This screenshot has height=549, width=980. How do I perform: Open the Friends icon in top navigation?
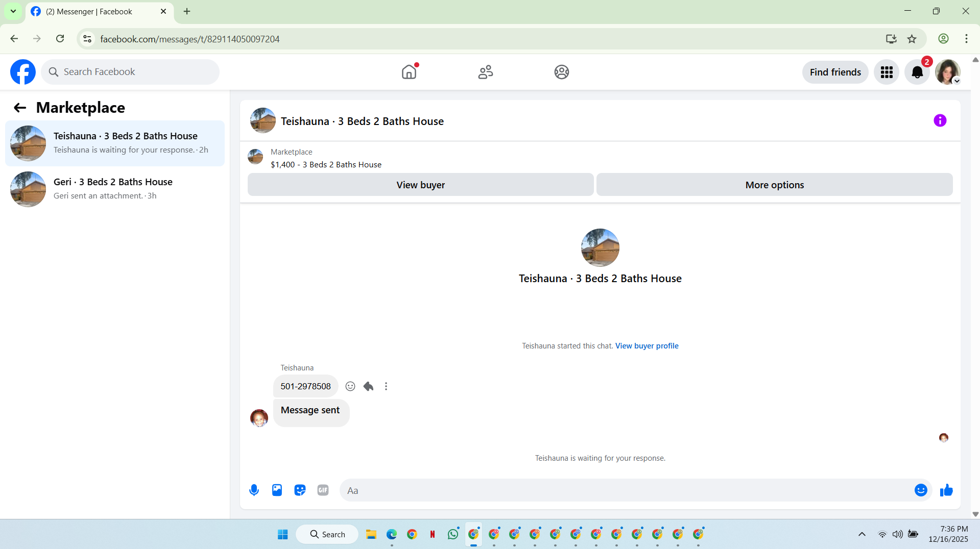486,72
